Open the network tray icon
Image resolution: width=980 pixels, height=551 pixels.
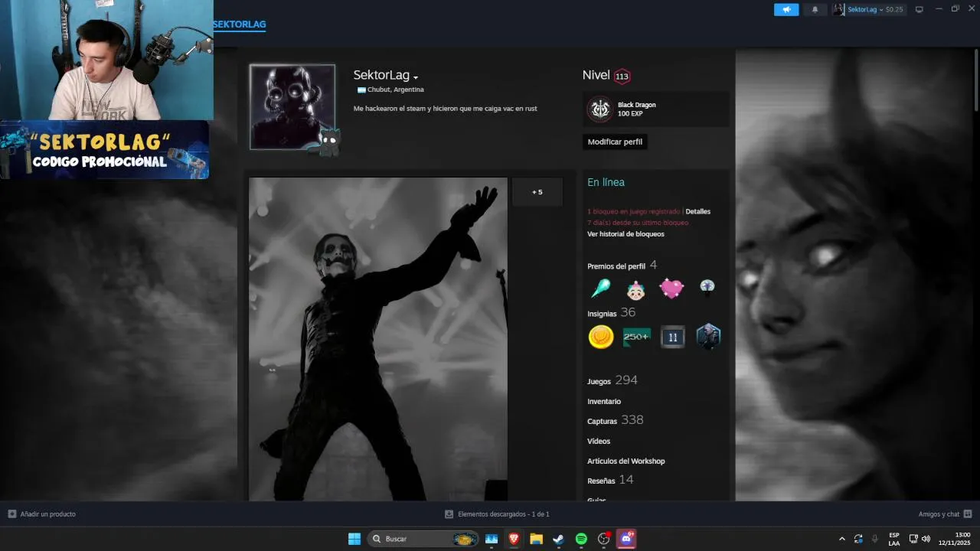(x=913, y=539)
